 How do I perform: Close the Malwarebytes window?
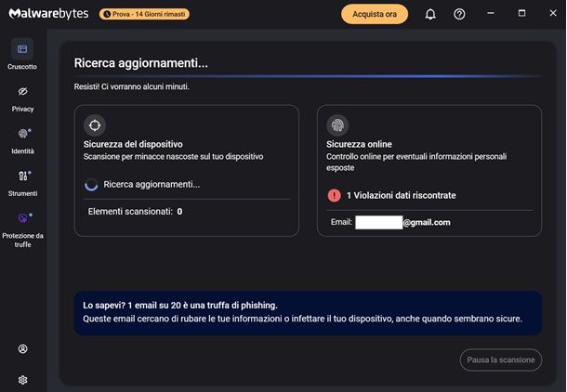[553, 13]
